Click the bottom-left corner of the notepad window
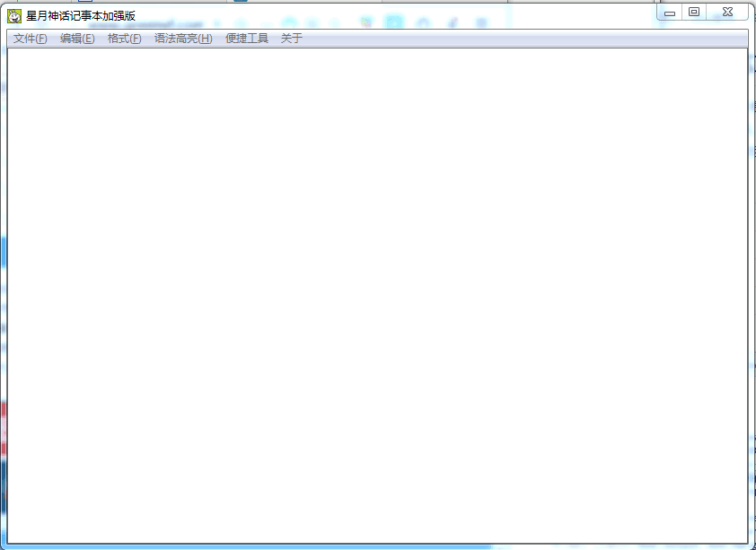756x550 pixels. pyautogui.click(x=4, y=546)
